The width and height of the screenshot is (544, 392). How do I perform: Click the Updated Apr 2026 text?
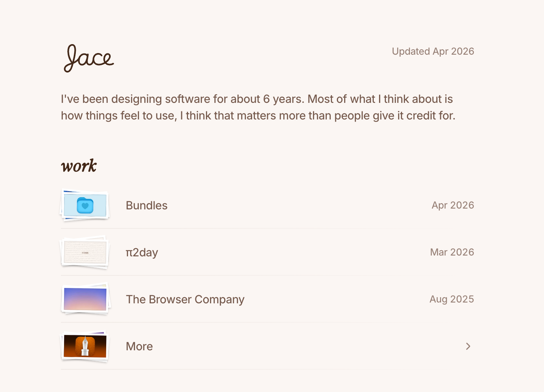pos(433,51)
